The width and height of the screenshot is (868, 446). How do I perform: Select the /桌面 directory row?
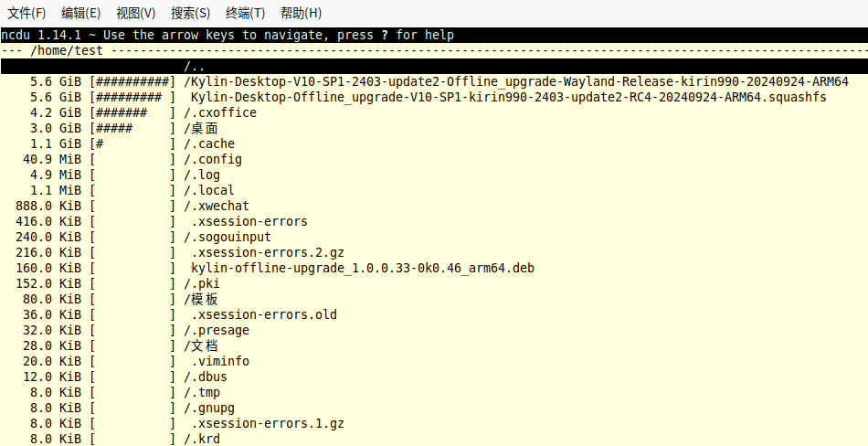(201, 128)
